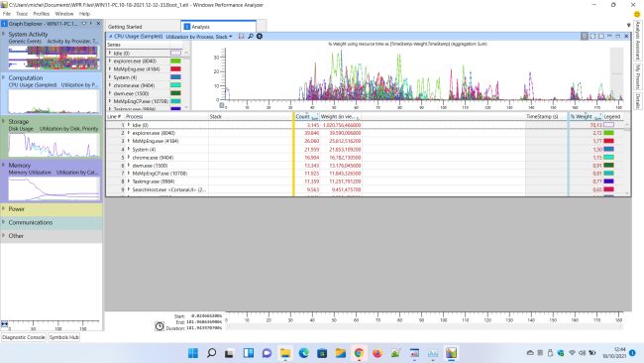
Task: Open view editor gear in CPU Usage toolbar
Action: click(x=260, y=36)
